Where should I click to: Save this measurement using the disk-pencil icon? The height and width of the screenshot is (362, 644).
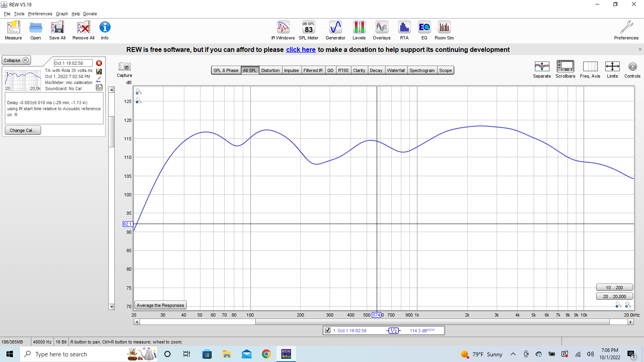[x=99, y=71]
